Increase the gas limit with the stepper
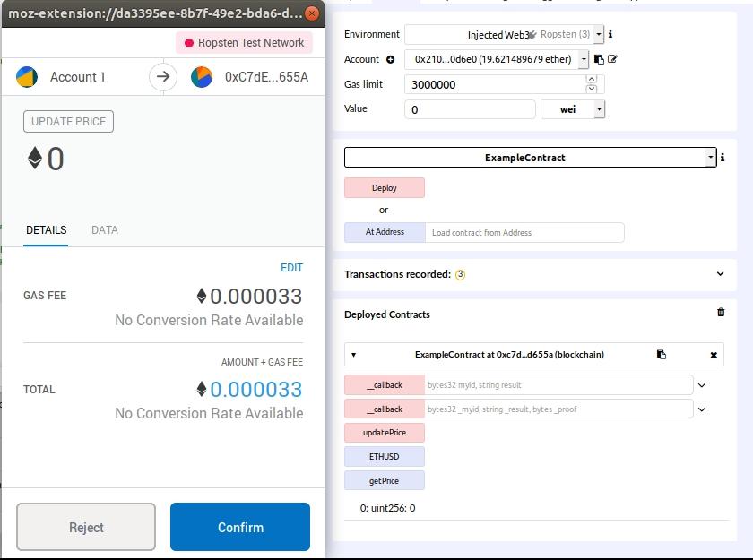The height and width of the screenshot is (560, 753). pos(591,80)
